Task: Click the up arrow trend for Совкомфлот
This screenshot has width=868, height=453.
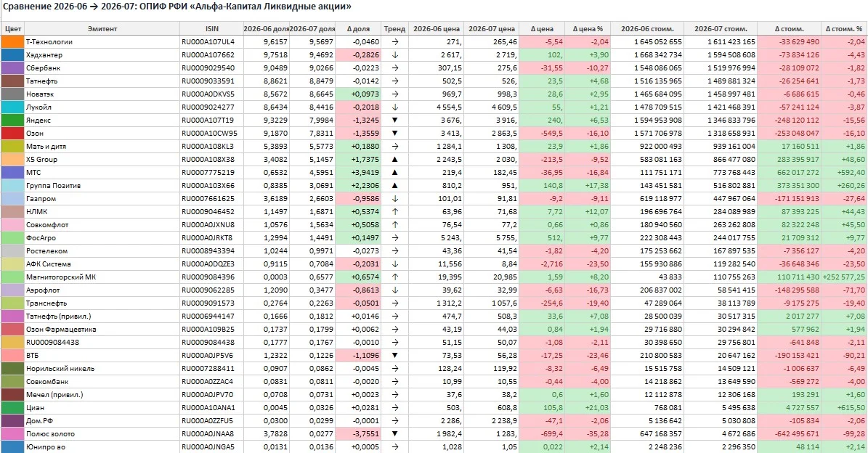Action: coord(394,224)
